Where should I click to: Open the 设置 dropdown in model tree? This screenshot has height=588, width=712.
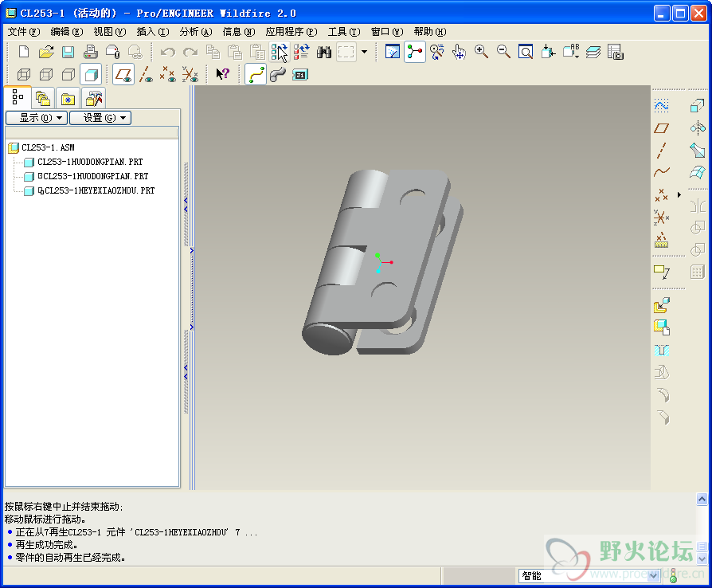coord(100,118)
